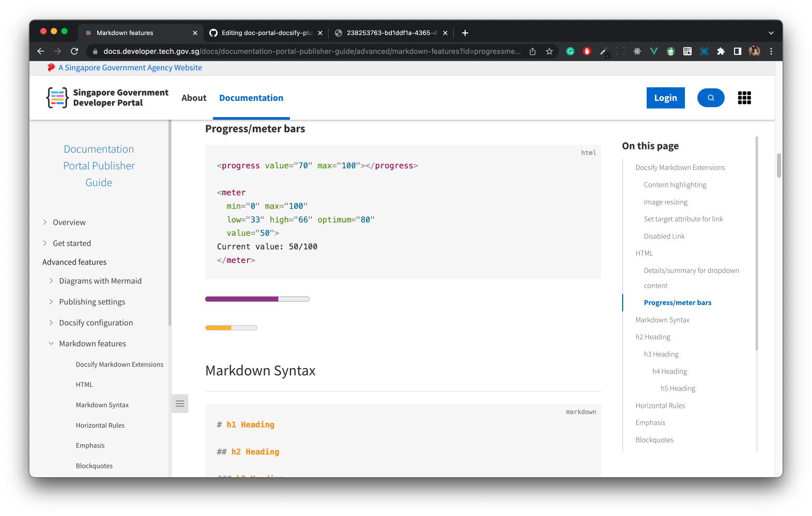Click the address bar URL field

coord(312,51)
